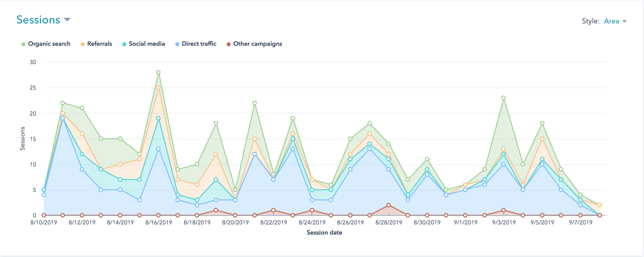The image size is (644, 257).
Task: Toggle the Organic search legend series
Action: pyautogui.click(x=46, y=44)
